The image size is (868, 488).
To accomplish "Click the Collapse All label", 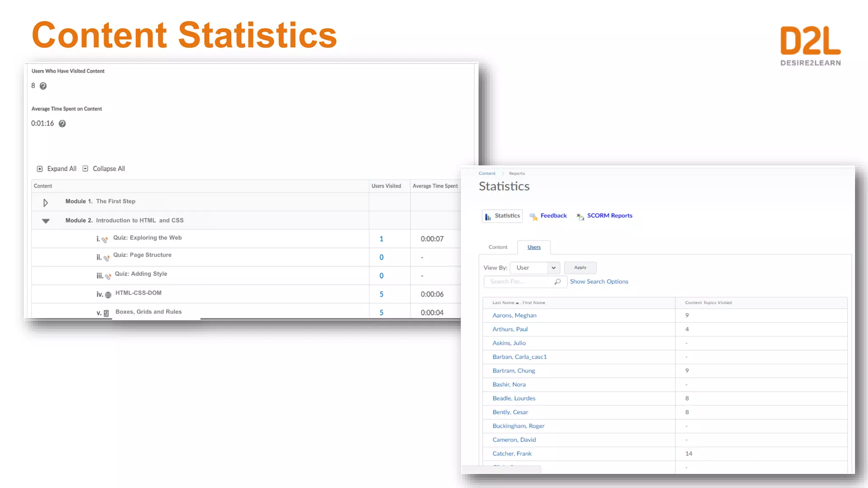I will [x=109, y=169].
